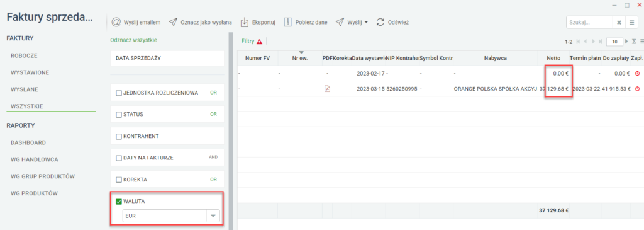Sort by the Do zapłaty column header
Viewport: 644px width, 230px height.
(x=616, y=59)
